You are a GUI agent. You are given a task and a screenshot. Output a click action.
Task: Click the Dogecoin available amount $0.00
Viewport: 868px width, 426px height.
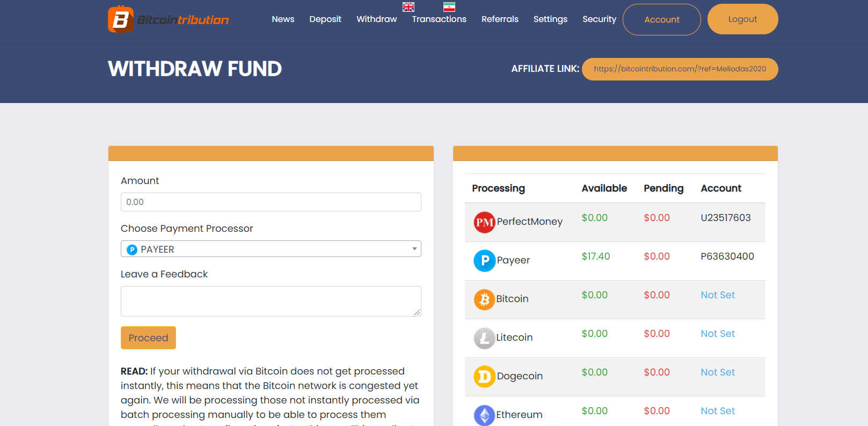[x=595, y=372]
